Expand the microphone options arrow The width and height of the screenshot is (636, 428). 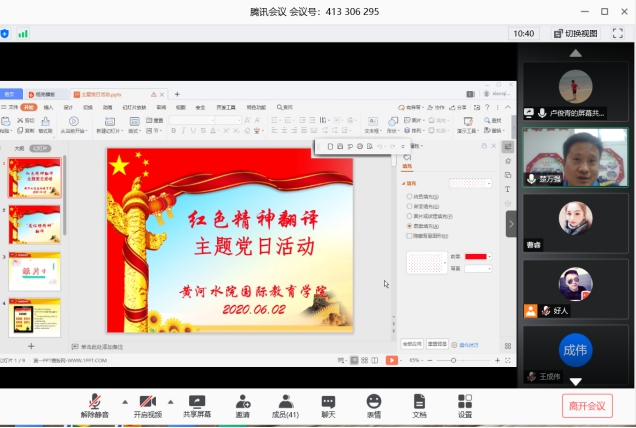point(124,400)
